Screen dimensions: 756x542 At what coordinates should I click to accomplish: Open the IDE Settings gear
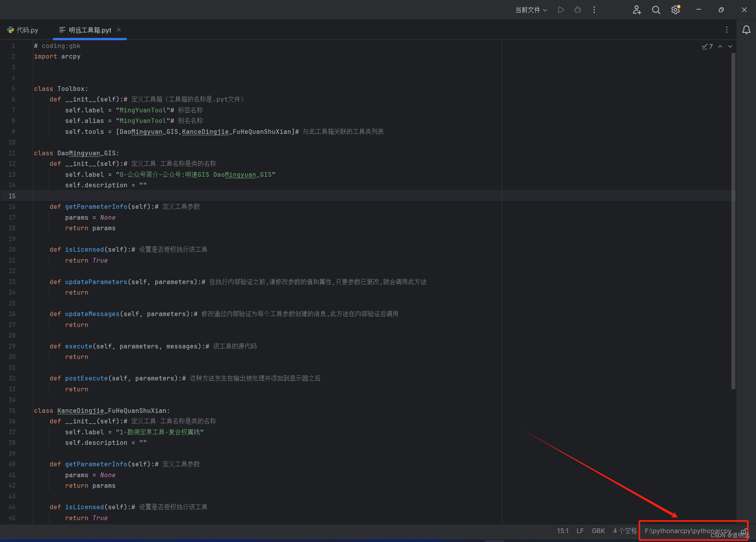tap(675, 10)
